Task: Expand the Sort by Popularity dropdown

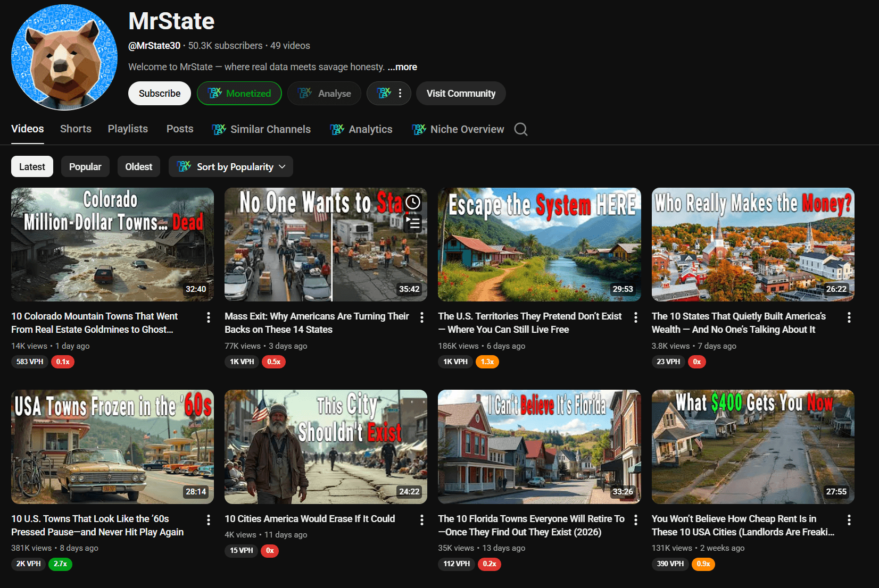Action: (231, 166)
